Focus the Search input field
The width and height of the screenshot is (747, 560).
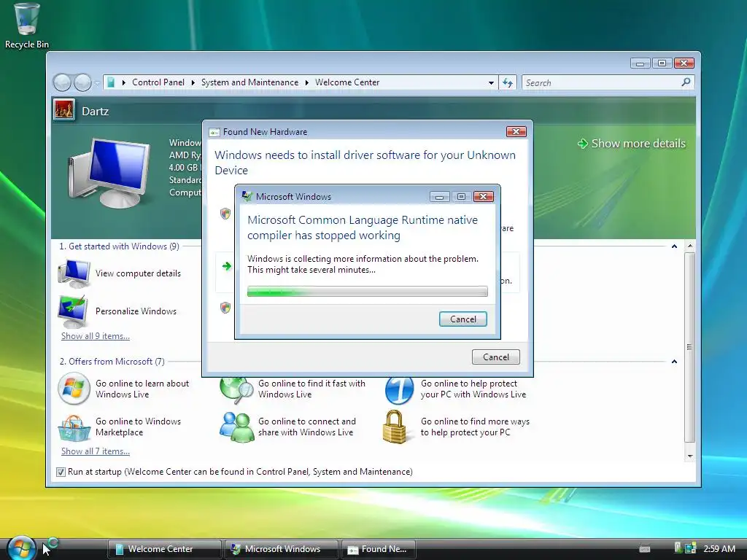tap(601, 83)
